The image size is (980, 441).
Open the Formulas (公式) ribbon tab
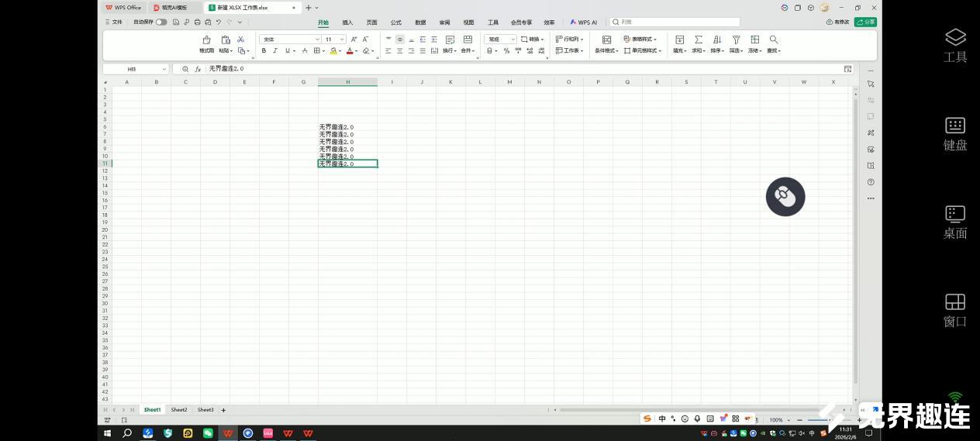point(395,22)
